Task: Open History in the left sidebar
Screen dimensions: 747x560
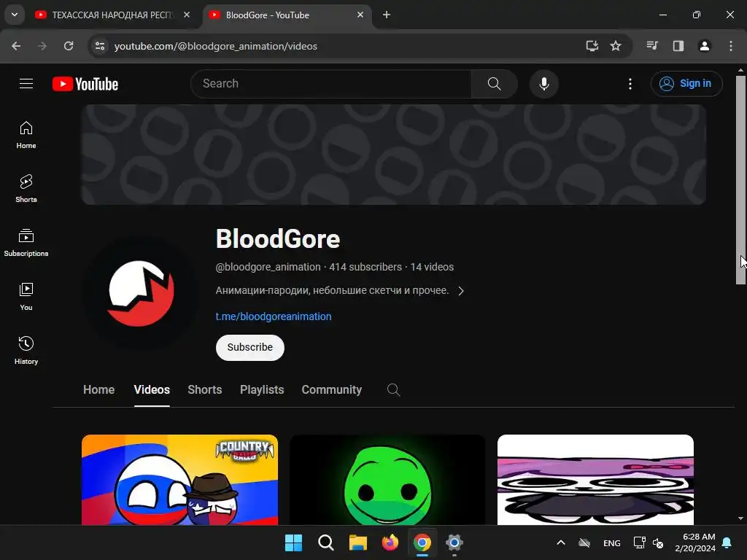Action: 26,350
